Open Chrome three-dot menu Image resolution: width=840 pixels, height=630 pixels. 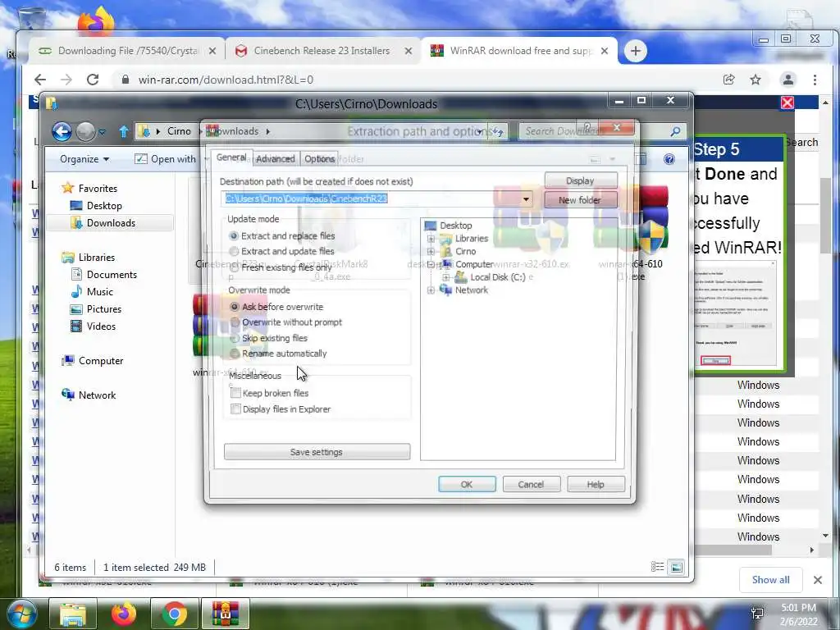coord(815,80)
